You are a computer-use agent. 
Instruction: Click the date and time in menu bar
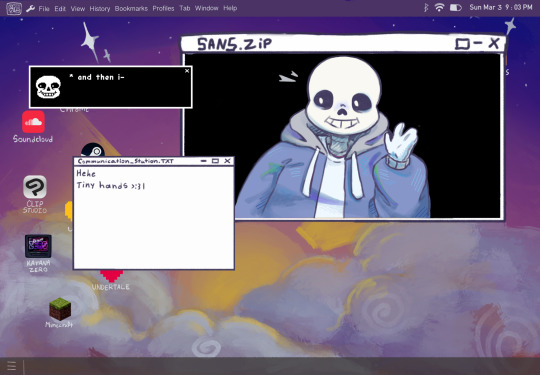[501, 7]
